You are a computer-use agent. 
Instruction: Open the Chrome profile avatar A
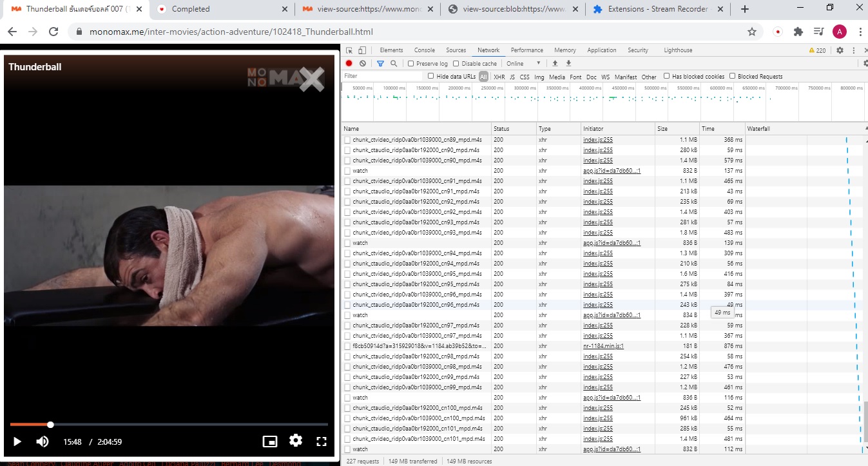(839, 32)
